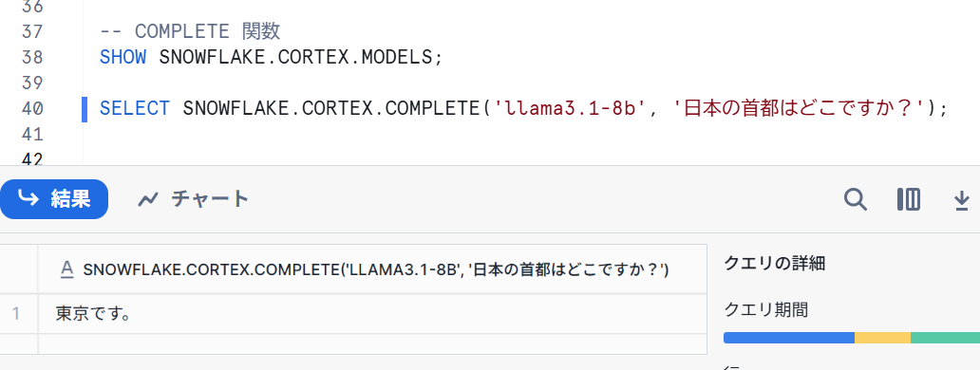The height and width of the screenshot is (370, 980).
Task: Download results with the download arrow icon
Action: (962, 200)
